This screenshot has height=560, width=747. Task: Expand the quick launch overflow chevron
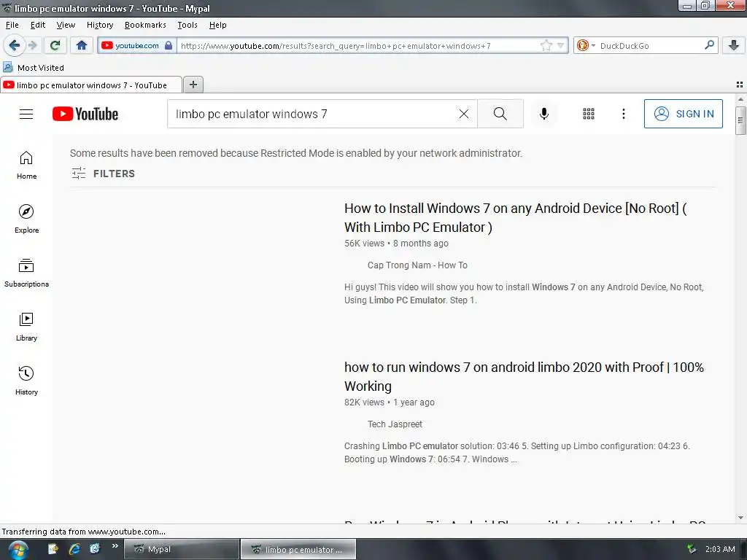pyautogui.click(x=115, y=545)
